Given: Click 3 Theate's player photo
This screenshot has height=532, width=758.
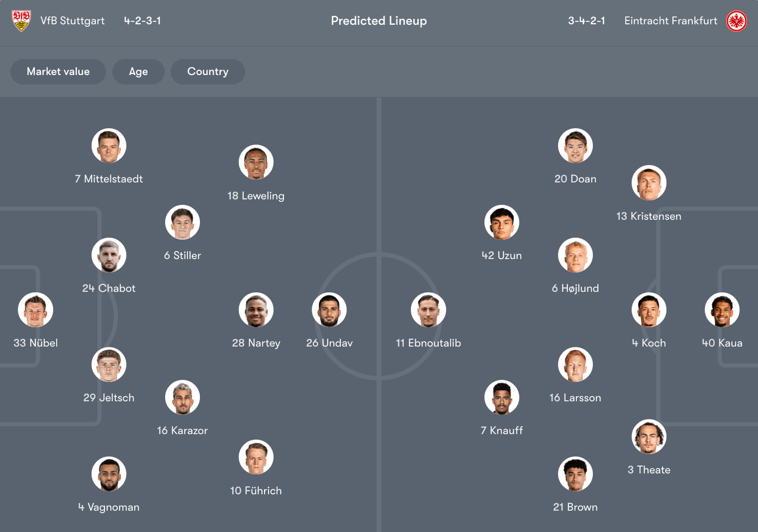Looking at the screenshot, I should (x=649, y=436).
